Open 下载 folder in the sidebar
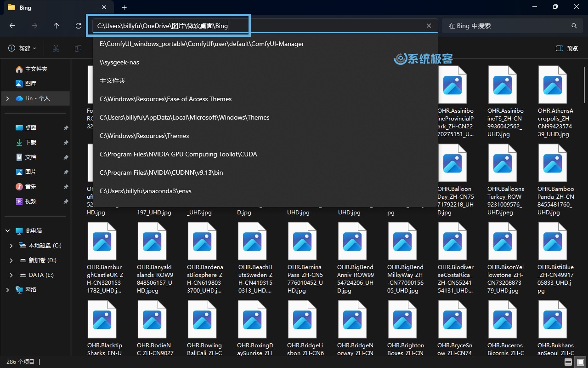This screenshot has height=368, width=588. 31,143
